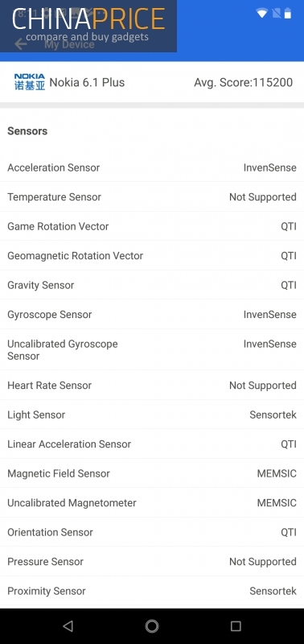Select the Temperature Sensor row
The width and height of the screenshot is (304, 644).
[152, 197]
